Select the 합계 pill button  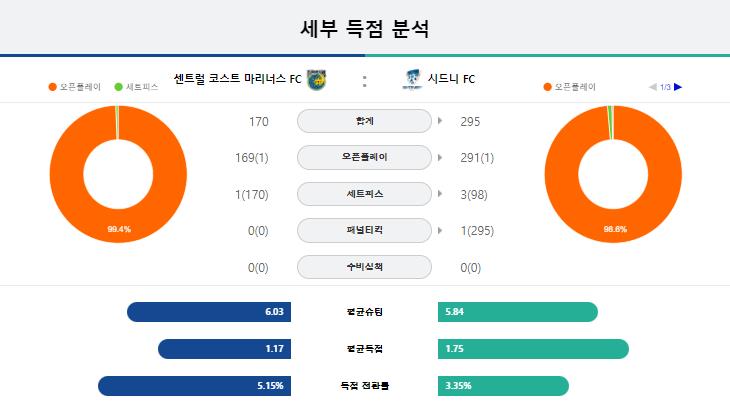click(x=365, y=121)
